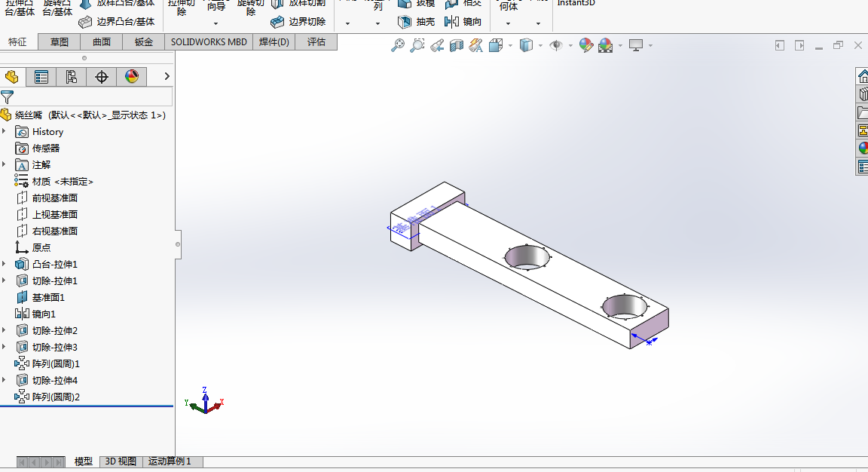Viewport: 868px width, 472px height.
Task: Open the DimXpertManager crosshair tab
Action: [101, 77]
